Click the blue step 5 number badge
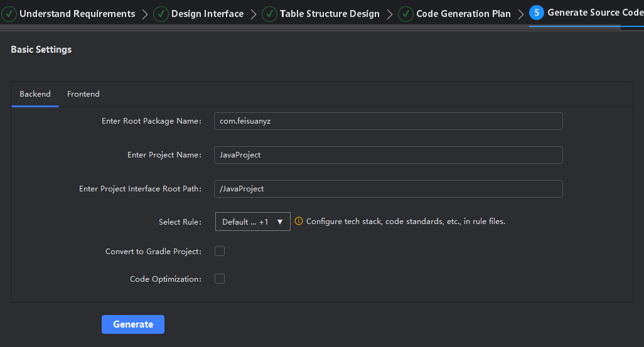Image resolution: width=644 pixels, height=347 pixels. point(536,13)
